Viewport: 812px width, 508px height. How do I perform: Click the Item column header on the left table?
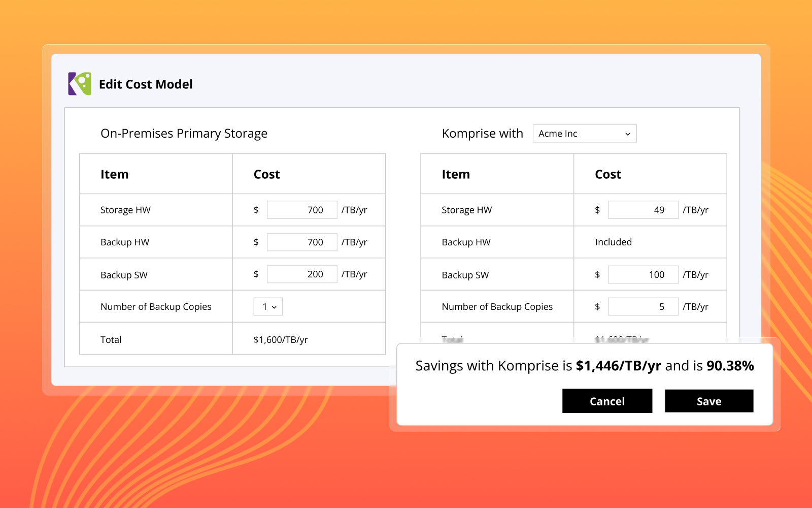[114, 174]
